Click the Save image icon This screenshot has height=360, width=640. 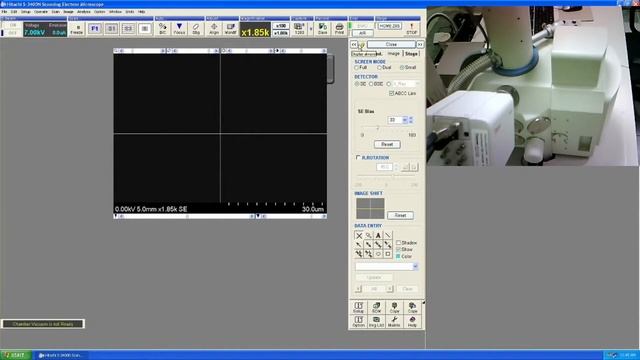coord(322,29)
